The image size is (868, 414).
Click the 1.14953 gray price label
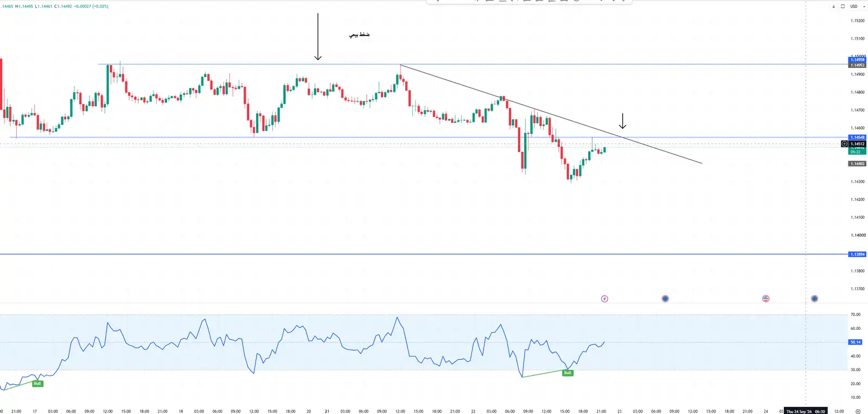(x=858, y=65)
